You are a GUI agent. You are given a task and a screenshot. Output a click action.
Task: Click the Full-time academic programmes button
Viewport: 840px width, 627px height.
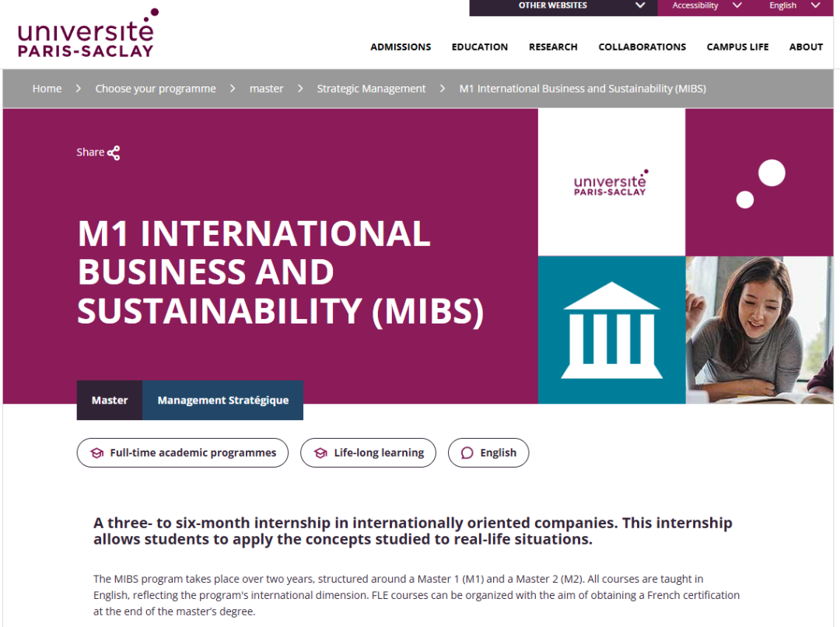[x=182, y=453]
